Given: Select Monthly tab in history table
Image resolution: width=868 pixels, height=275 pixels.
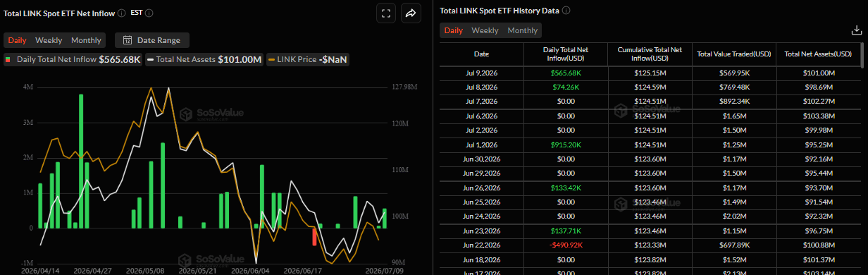Looking at the screenshot, I should (x=522, y=30).
